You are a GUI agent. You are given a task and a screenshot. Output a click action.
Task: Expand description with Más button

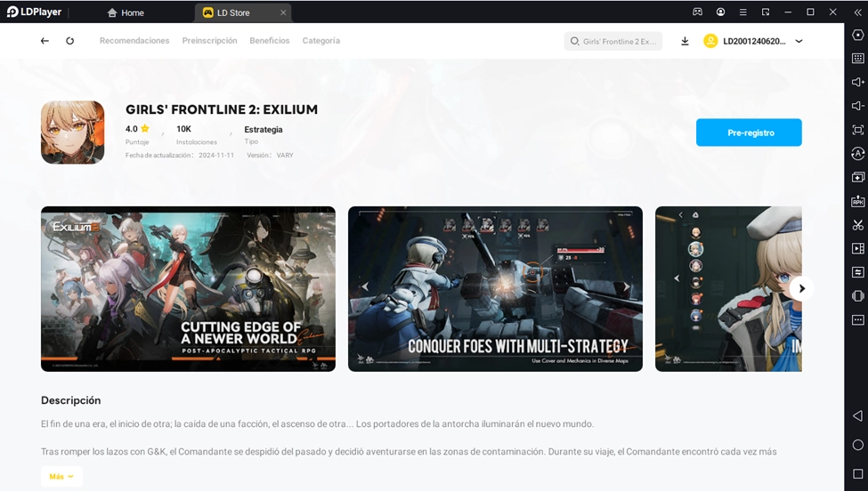[61, 477]
